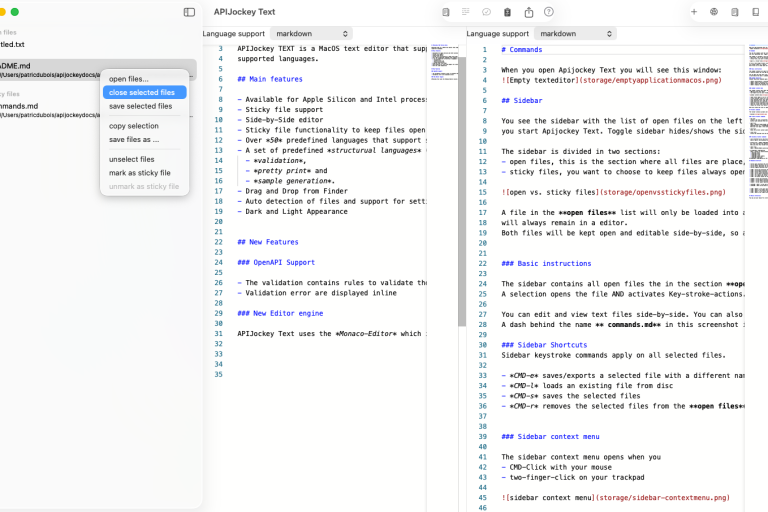Select "close selected files" menu entry
Viewport: 768px width, 512px height.
tap(142, 92)
